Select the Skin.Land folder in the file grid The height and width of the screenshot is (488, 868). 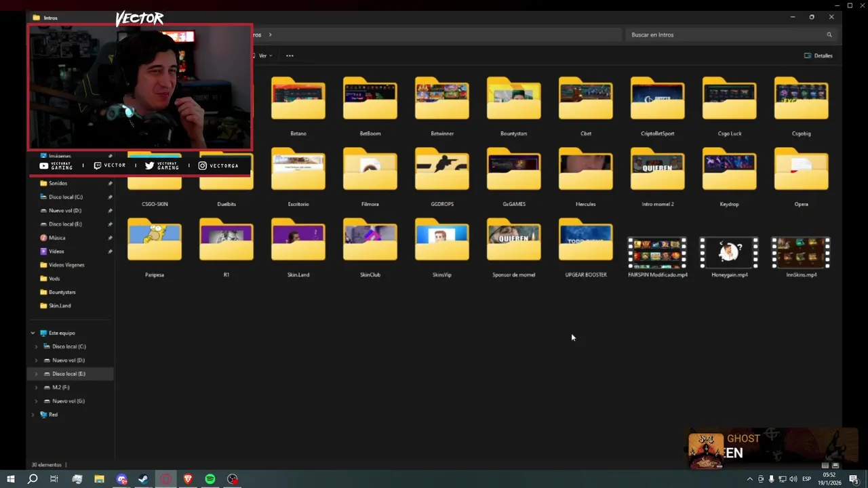tap(298, 241)
